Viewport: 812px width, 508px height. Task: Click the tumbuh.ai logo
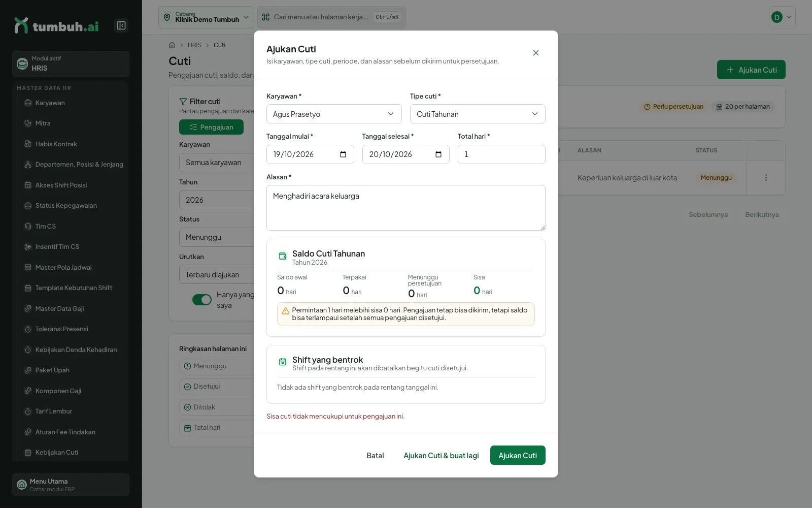click(x=56, y=25)
